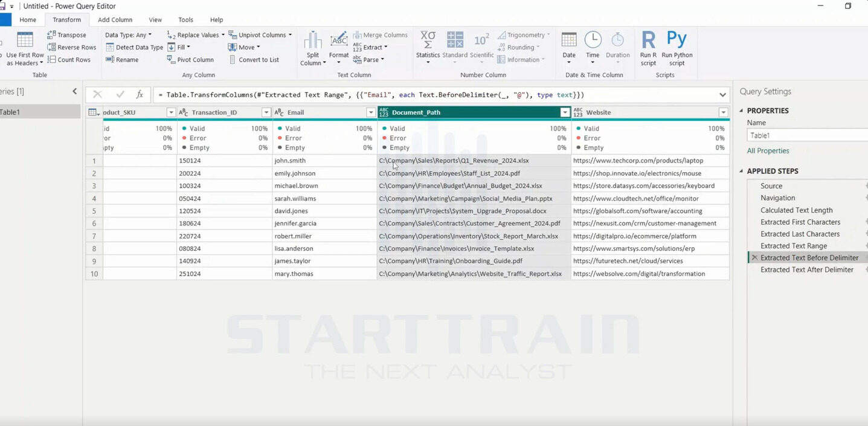Collapse the Queries pane

74,91
